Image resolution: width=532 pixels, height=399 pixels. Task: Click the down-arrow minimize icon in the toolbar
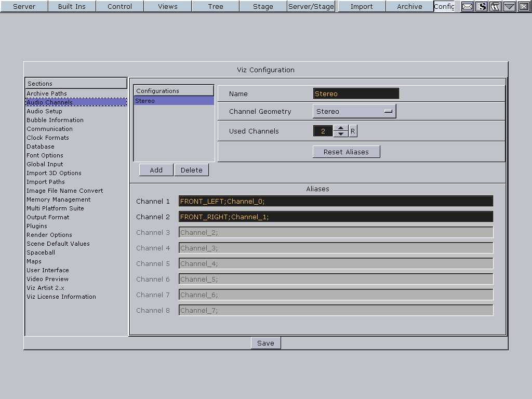click(509, 6)
